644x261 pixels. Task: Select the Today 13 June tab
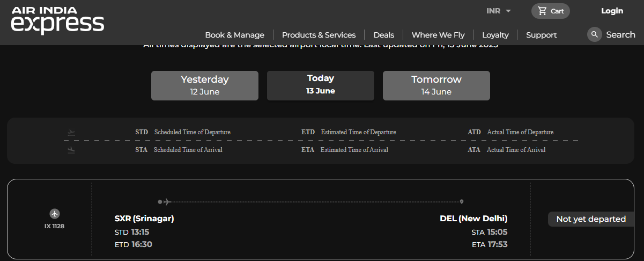tap(321, 85)
